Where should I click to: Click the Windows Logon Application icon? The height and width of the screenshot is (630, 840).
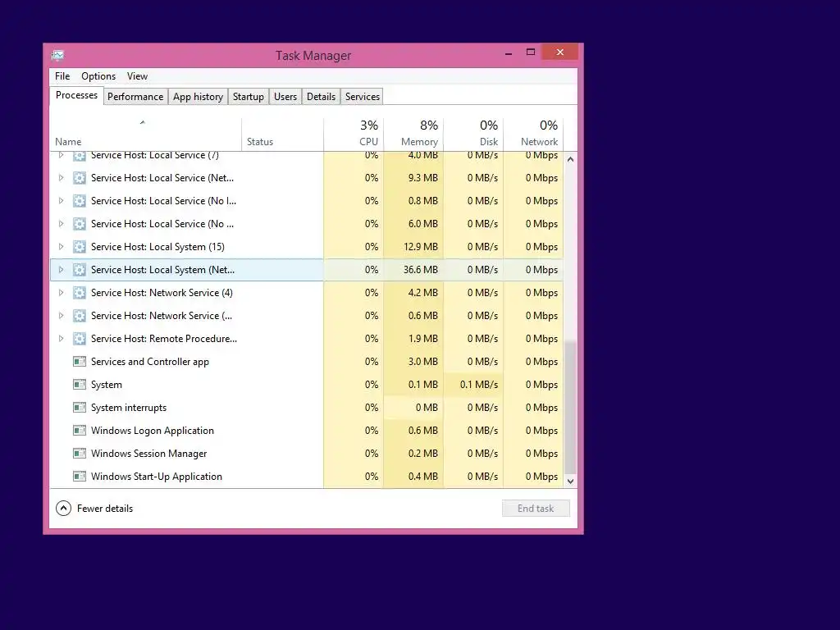(80, 431)
